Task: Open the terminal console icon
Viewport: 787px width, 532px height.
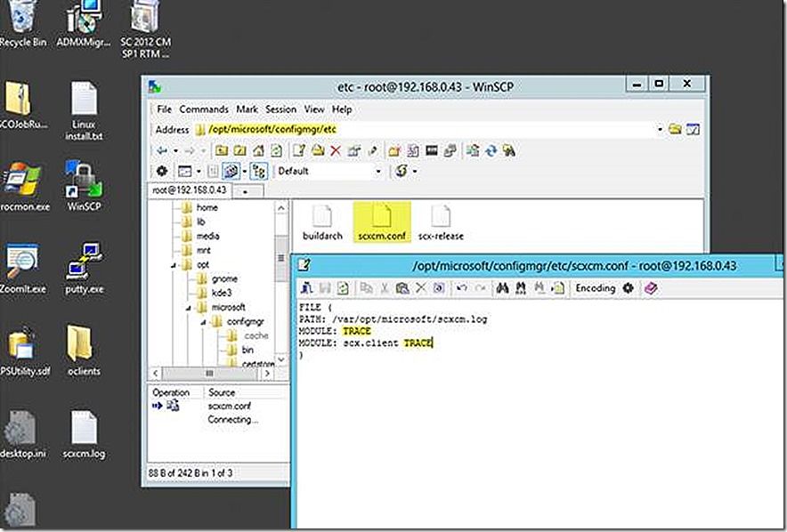Action: [431, 150]
